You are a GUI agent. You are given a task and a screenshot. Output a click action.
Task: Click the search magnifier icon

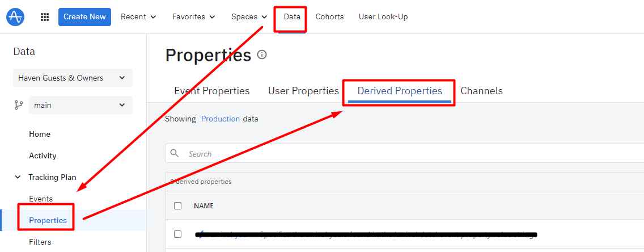click(175, 153)
